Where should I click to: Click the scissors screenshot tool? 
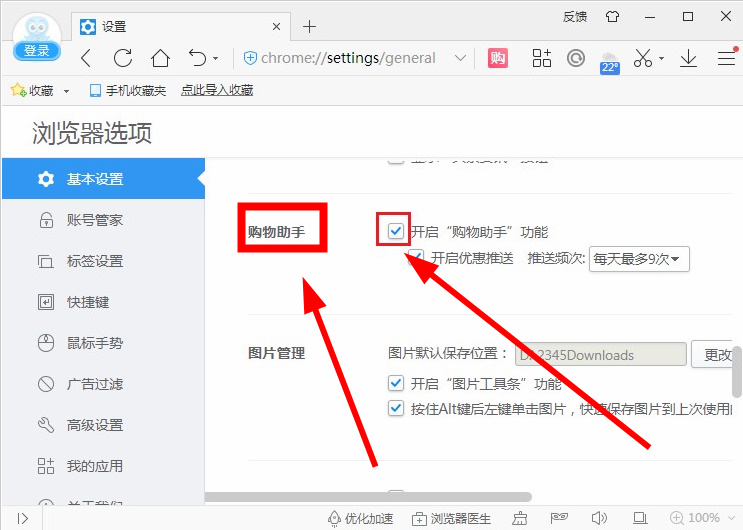643,58
